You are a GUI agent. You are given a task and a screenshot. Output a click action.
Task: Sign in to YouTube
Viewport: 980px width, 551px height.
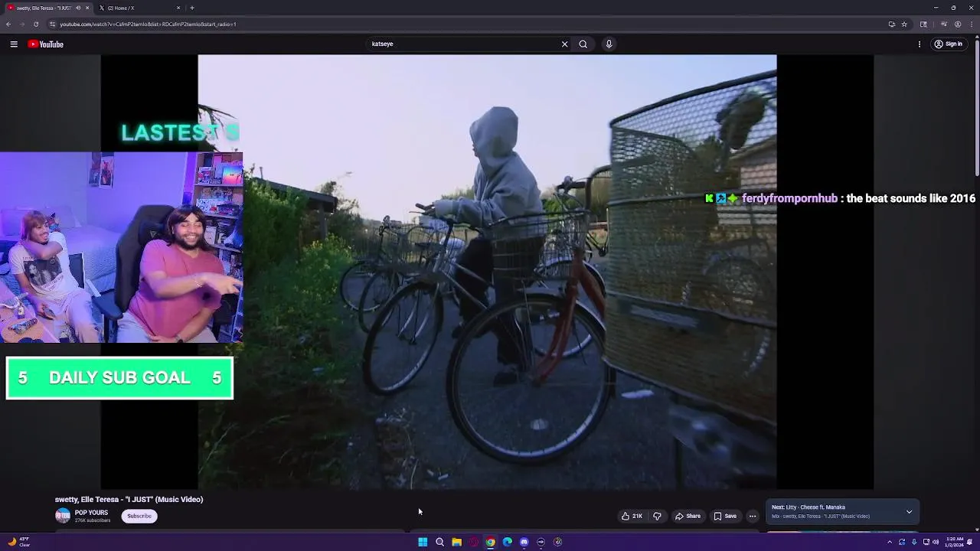[948, 44]
